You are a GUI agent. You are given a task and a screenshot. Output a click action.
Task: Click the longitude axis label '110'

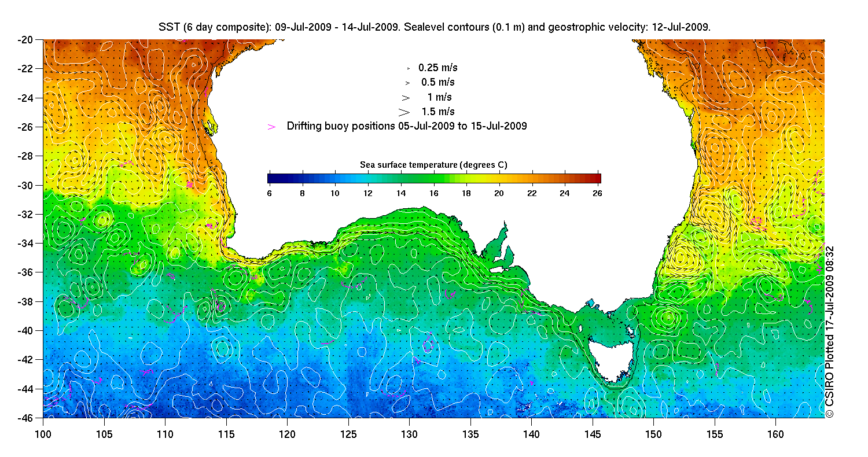(x=165, y=434)
